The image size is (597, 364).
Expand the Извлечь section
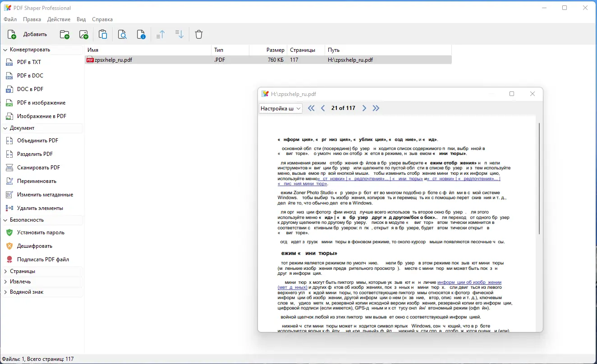5,282
